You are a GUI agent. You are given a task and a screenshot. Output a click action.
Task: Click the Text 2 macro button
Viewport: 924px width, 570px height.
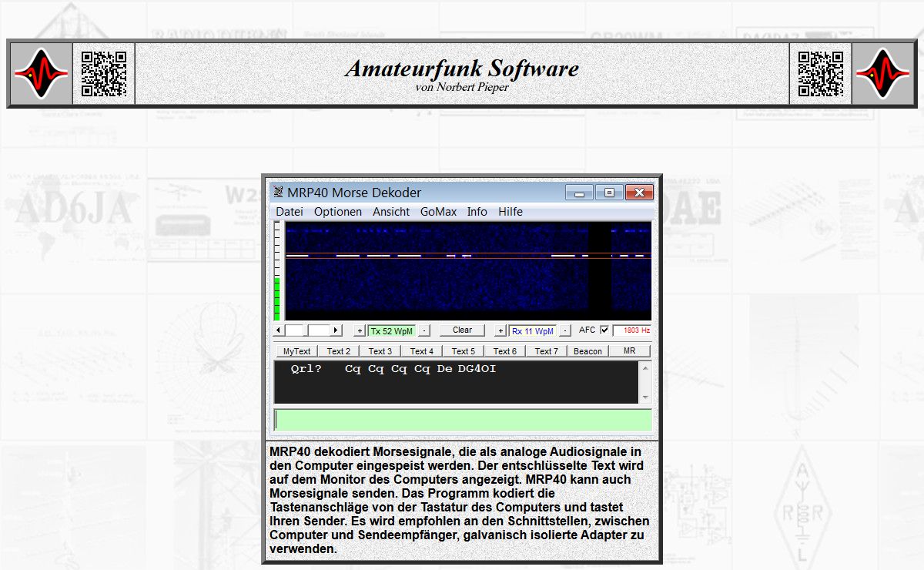coord(338,351)
